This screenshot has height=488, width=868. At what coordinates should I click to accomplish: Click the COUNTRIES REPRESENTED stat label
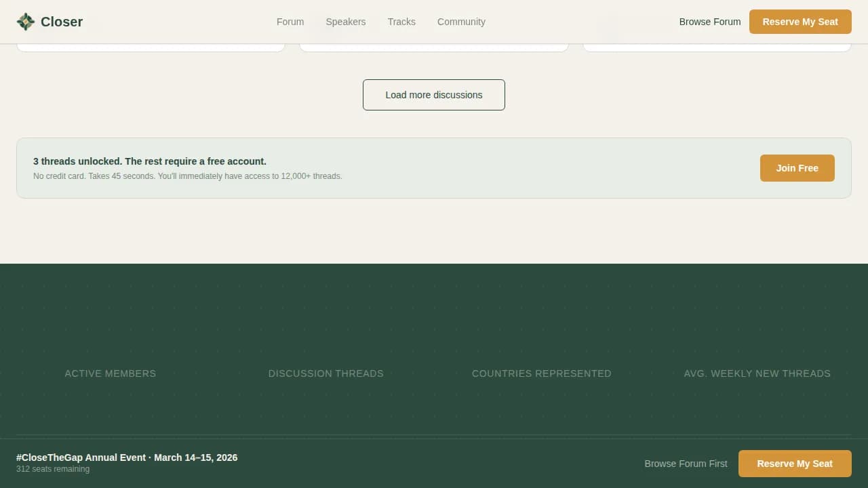[x=541, y=373]
